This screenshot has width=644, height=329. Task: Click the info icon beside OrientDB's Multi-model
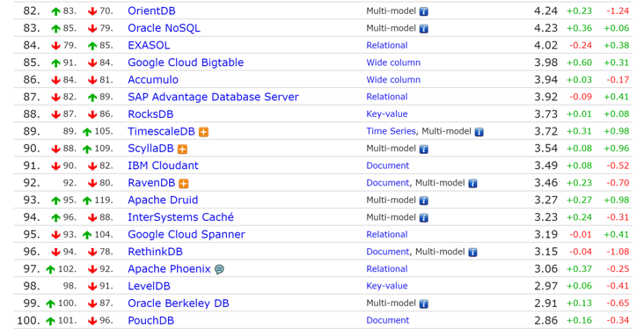[x=424, y=11]
